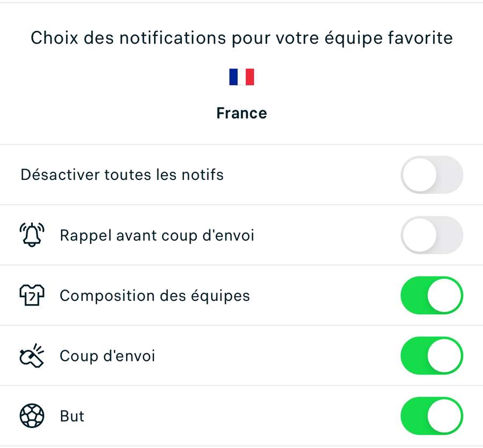Tap the whistle kick-off icon
483x448 pixels.
[32, 355]
